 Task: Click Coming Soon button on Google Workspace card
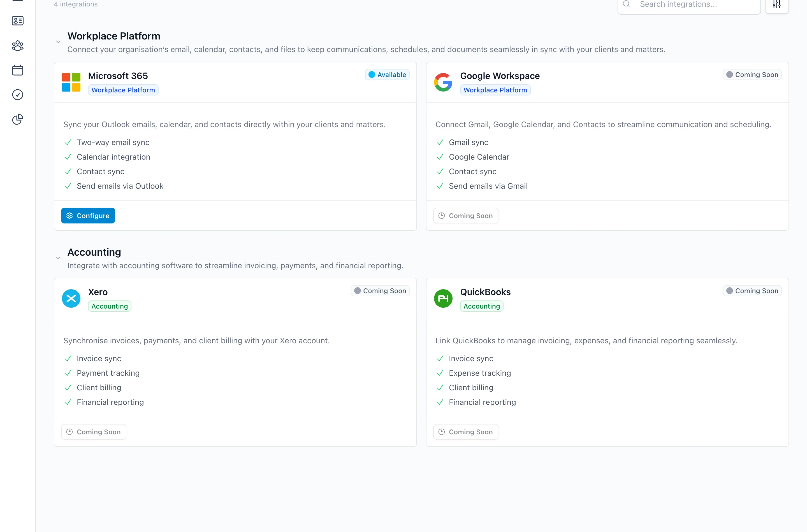click(x=465, y=216)
